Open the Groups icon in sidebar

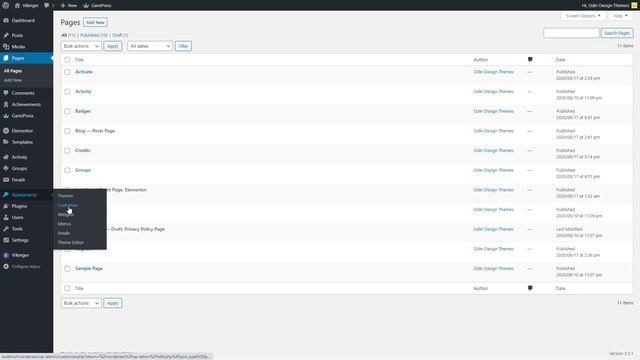[6, 168]
